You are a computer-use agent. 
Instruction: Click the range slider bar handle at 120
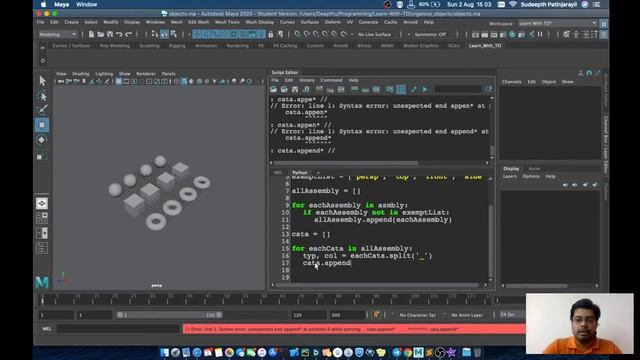219,315
